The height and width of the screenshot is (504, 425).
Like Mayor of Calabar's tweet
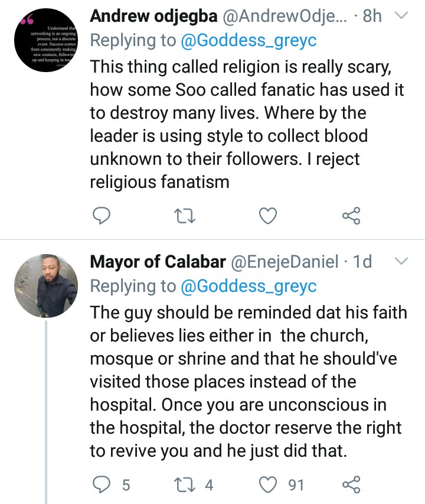[x=269, y=485]
